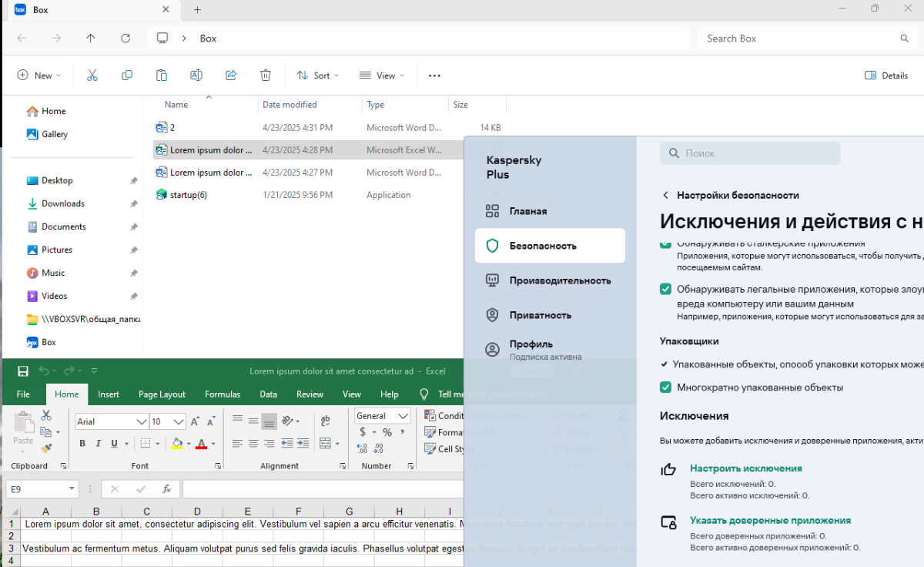Click the Rename icon in Explorer toolbar
The height and width of the screenshot is (567, 924).
[x=196, y=75]
